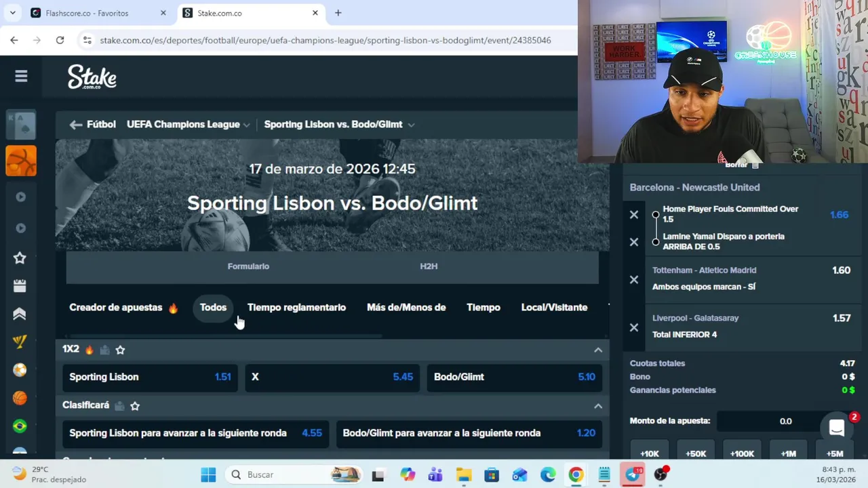868x488 pixels.
Task: Open the calendar icon in sidebar
Action: 20,286
